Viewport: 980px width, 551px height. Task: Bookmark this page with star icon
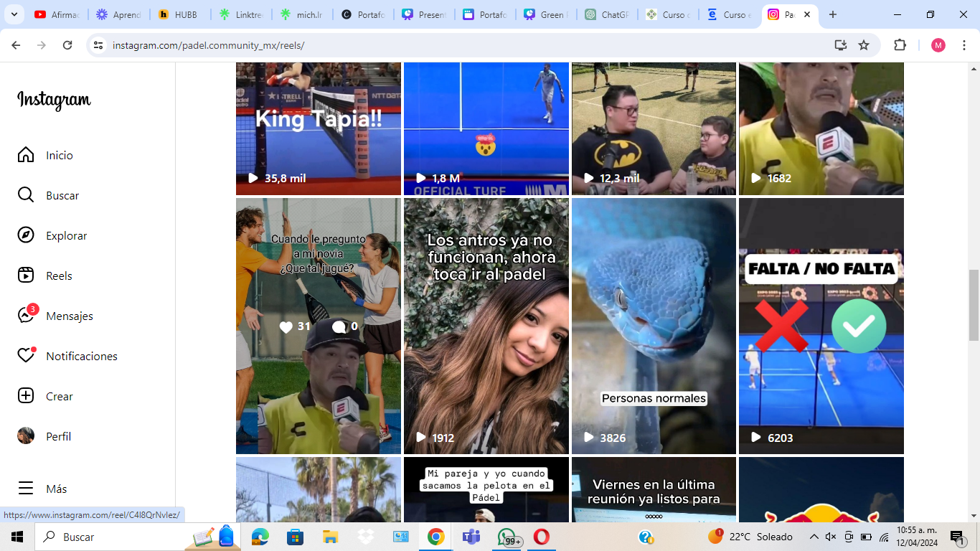(x=864, y=45)
